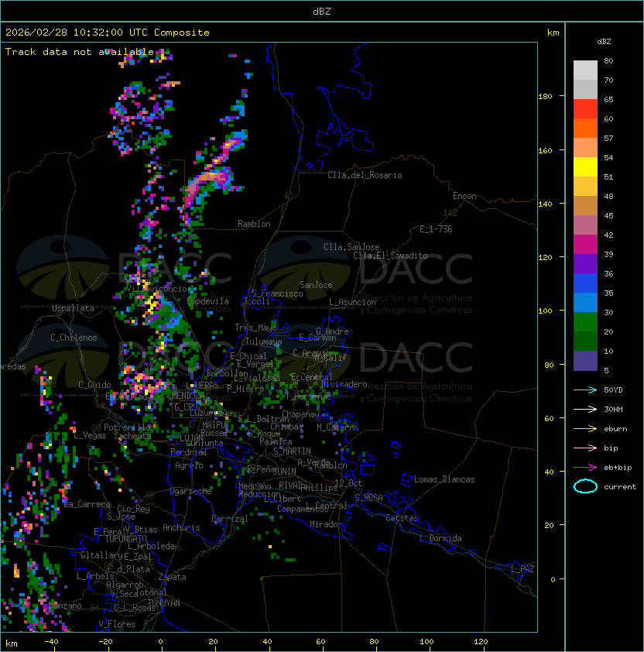Click the 120 km bottom-axis tick label

click(481, 642)
